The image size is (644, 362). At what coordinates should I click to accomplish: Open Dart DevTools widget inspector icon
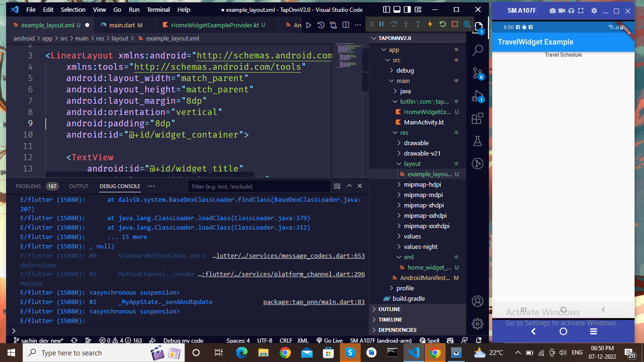pos(467,24)
